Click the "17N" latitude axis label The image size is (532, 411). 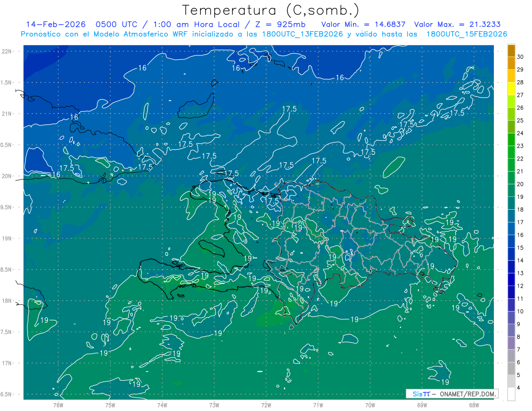tap(7, 363)
